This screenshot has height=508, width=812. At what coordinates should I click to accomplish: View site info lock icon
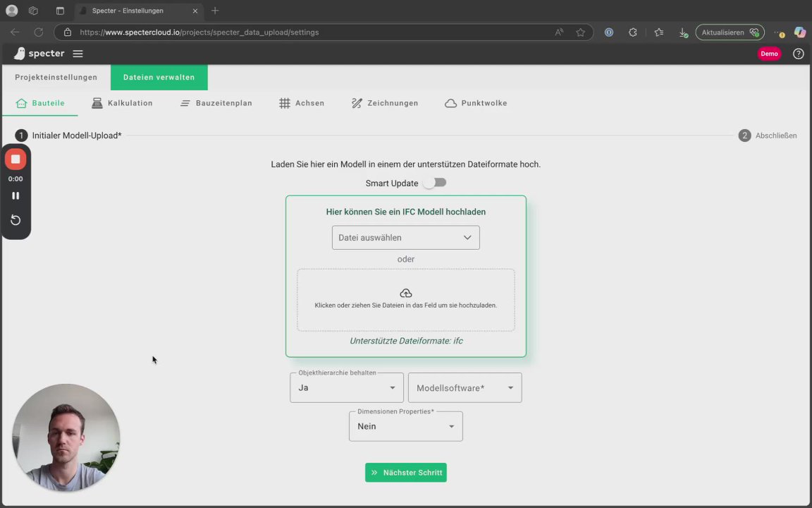[68, 32]
